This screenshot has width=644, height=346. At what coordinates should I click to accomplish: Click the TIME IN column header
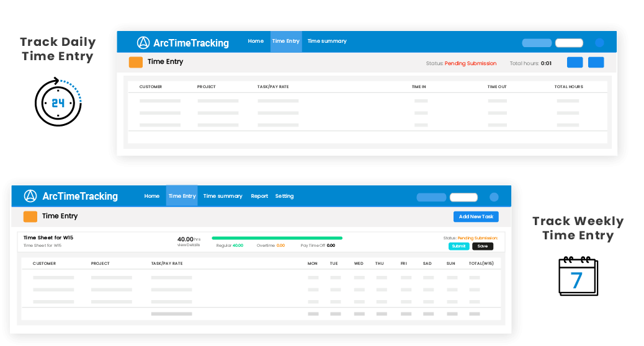tap(419, 87)
